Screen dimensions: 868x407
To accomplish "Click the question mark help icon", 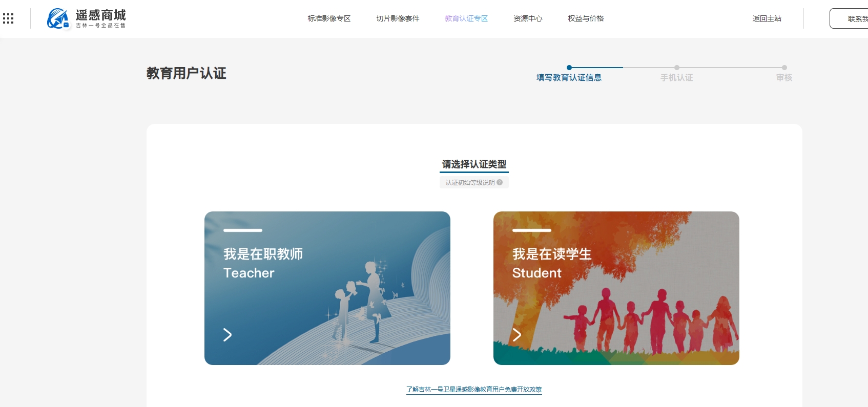I will [x=500, y=182].
